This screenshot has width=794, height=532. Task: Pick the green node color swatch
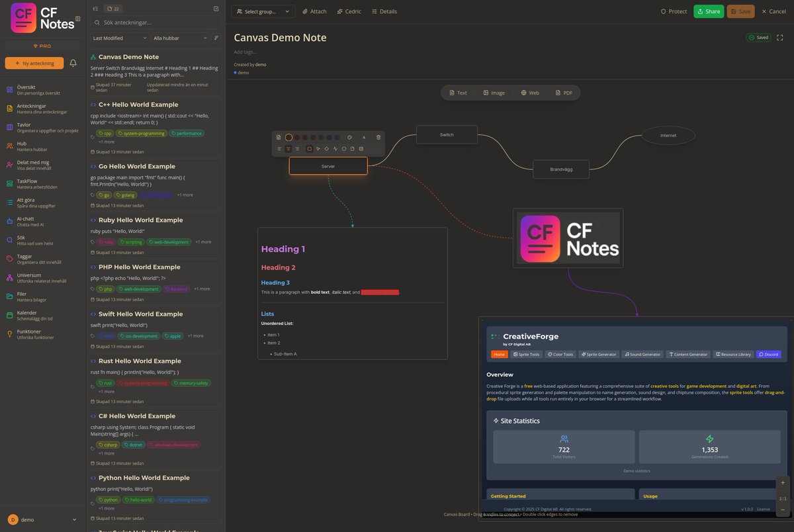click(x=321, y=137)
